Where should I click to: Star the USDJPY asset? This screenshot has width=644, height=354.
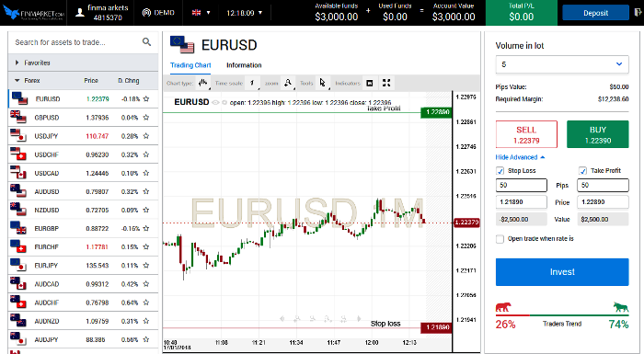(x=145, y=136)
